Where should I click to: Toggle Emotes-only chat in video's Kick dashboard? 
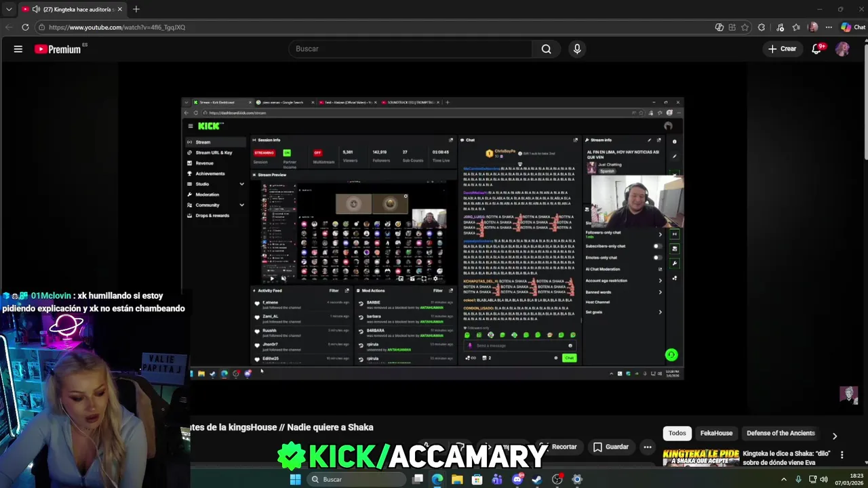[657, 258]
